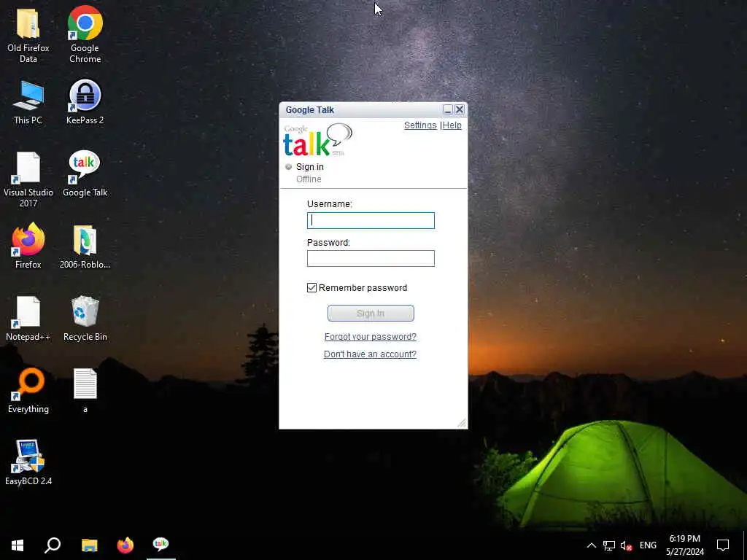747x560 pixels.
Task: Focus the Username input field
Action: click(371, 220)
